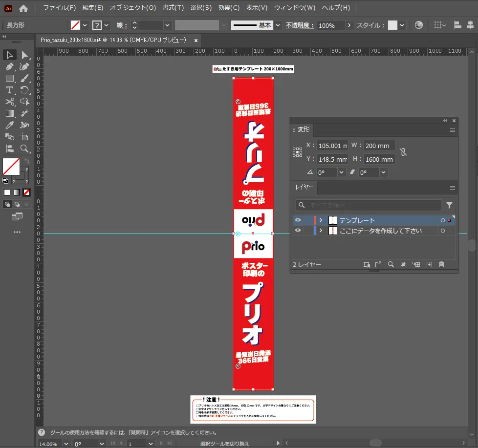Open the 効果(C) menu
The height and width of the screenshot is (448, 478).
229,8
